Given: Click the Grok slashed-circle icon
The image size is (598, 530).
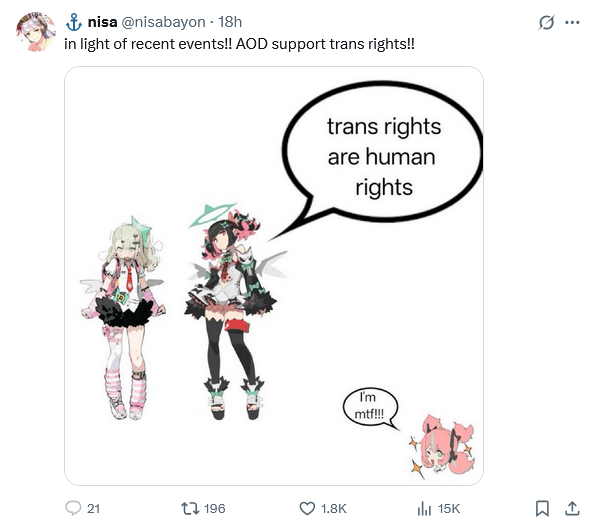Looking at the screenshot, I should (x=546, y=22).
